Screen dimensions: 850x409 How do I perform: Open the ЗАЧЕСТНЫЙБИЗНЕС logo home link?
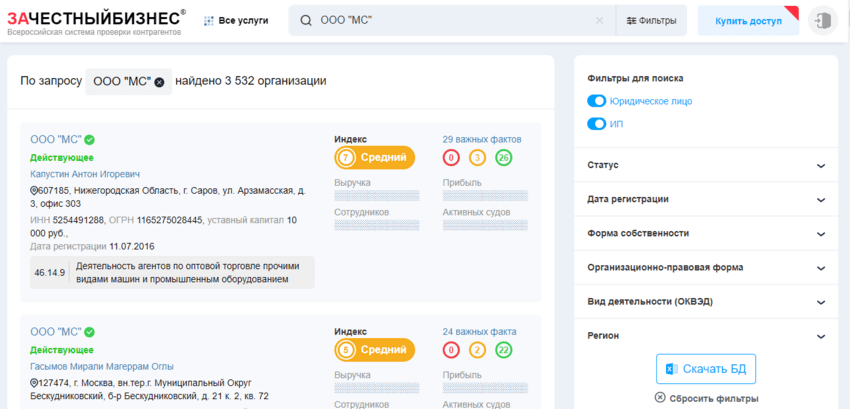(x=96, y=22)
